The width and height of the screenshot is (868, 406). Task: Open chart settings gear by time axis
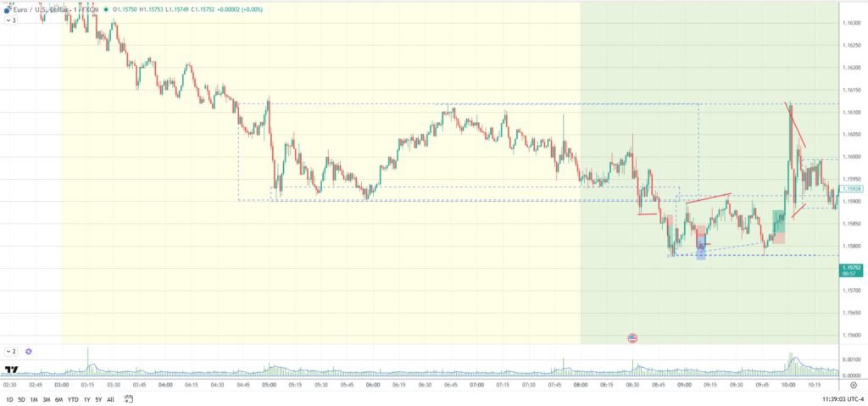coord(854,385)
